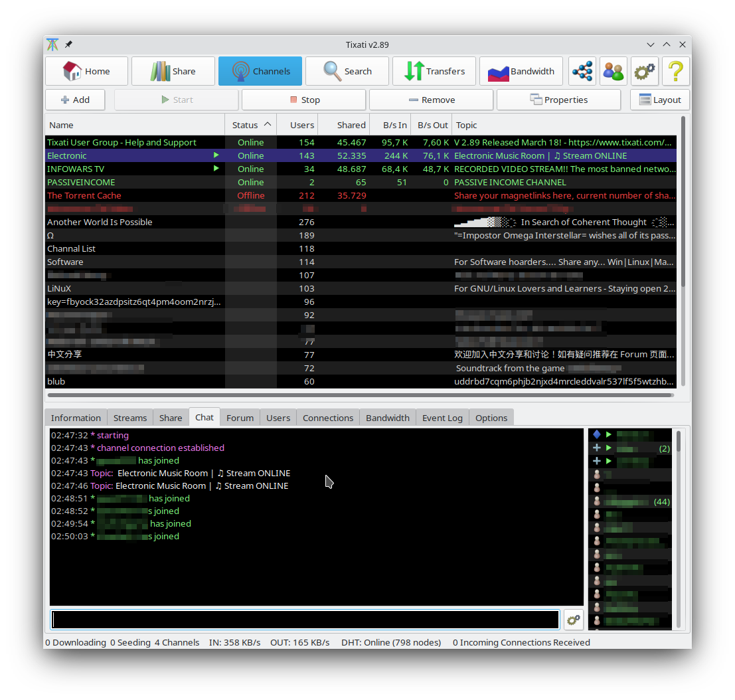Sort by Shared column header

click(x=344, y=125)
